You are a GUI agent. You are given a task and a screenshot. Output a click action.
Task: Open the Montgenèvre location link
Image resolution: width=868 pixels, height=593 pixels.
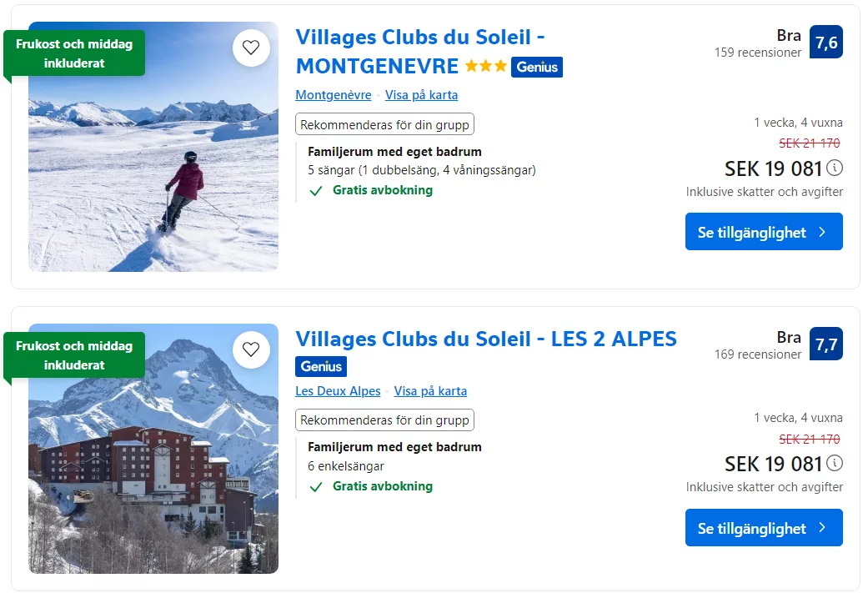pyautogui.click(x=334, y=95)
